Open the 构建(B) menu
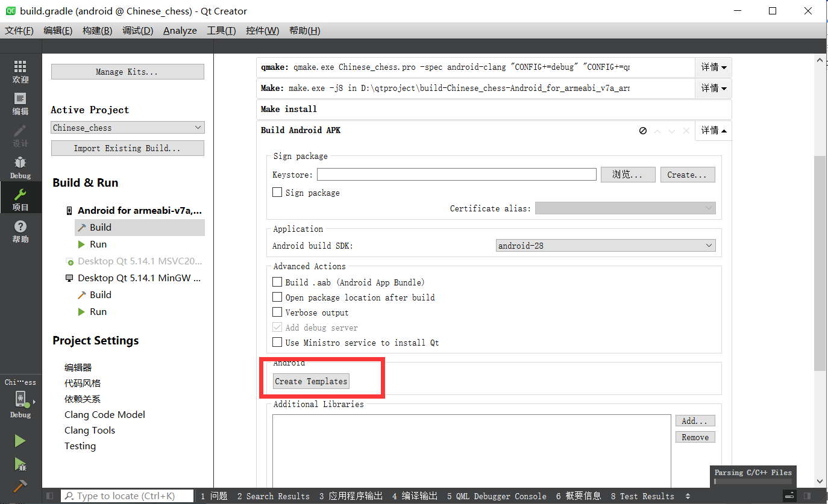This screenshot has width=828, height=504. coord(97,30)
